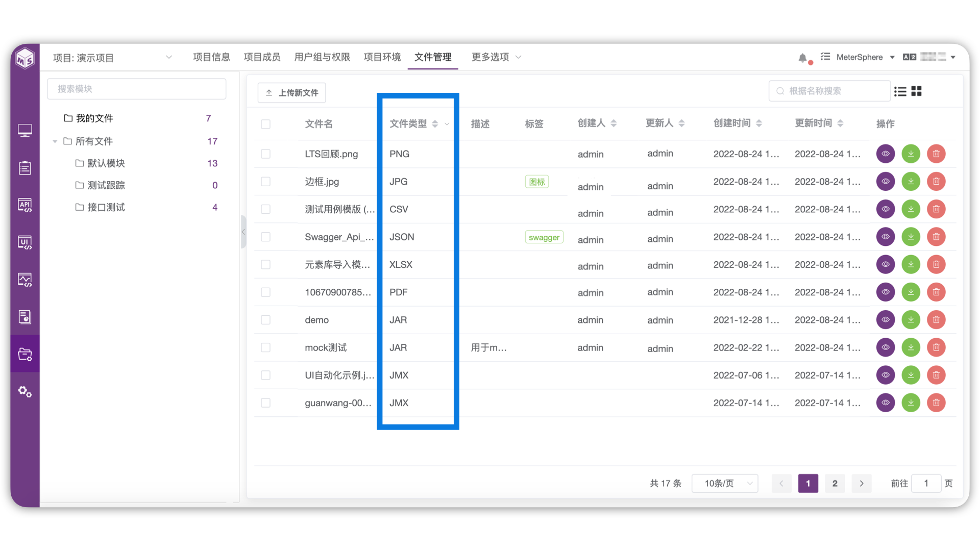Open the 用户组与权限 tab
Screen dimensions: 980x551
pyautogui.click(x=322, y=57)
